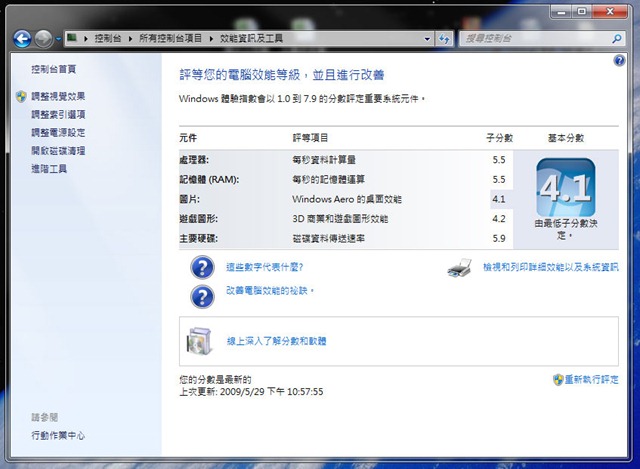Viewport: 640px width, 469px height.
Task: Refresh the page with the refresh button
Action: [x=444, y=39]
